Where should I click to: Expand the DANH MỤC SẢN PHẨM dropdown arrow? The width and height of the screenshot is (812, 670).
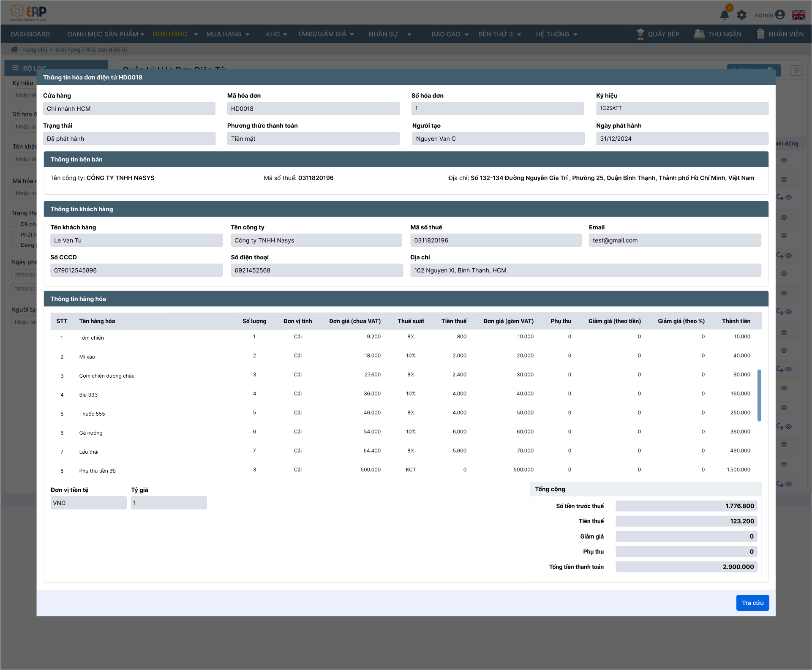[x=142, y=35]
